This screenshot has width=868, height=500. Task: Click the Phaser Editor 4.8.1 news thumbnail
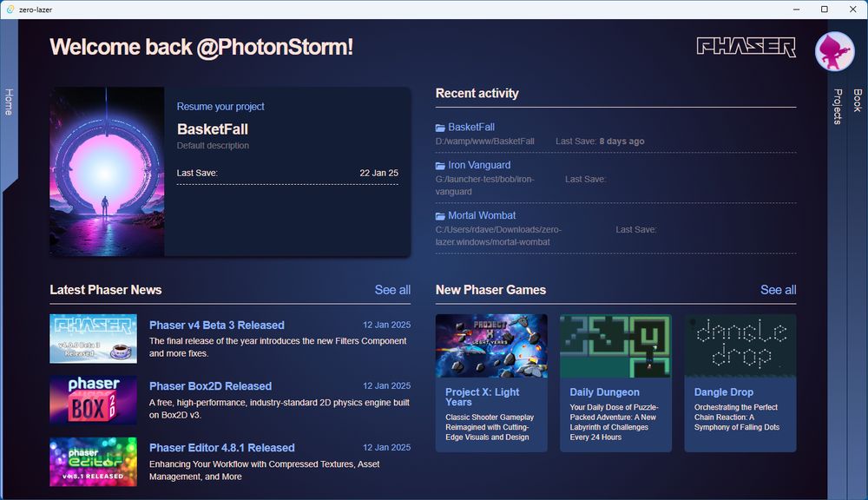(93, 462)
